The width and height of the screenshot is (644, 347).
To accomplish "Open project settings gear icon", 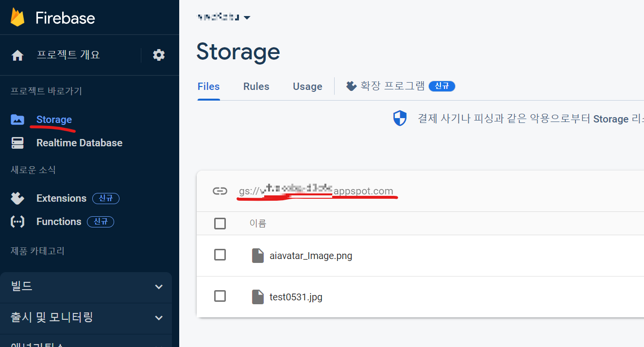I will (159, 55).
